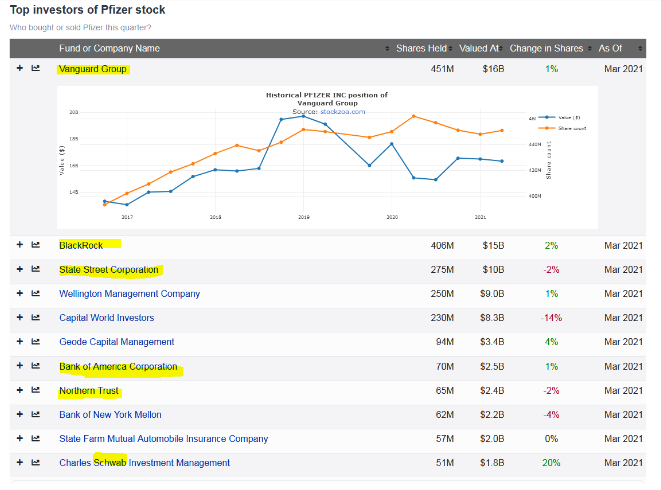Screen dimensions: 661x490
Task: Show chart for Charles Schwab Investment Management
Action: [x=35, y=462]
